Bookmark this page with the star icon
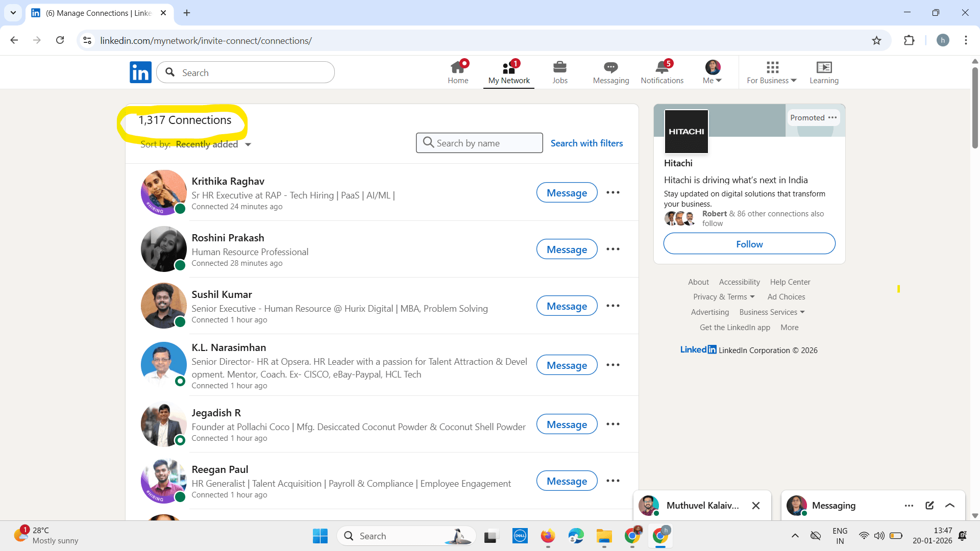This screenshot has width=980, height=551. pos(876,40)
